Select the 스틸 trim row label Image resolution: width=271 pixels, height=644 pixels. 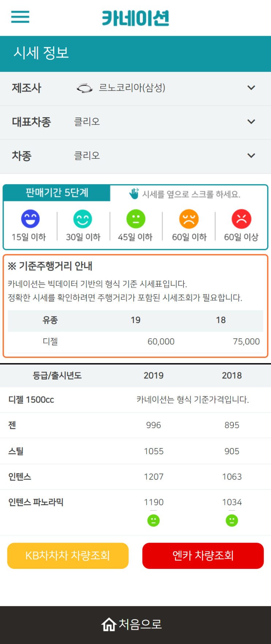tap(16, 451)
